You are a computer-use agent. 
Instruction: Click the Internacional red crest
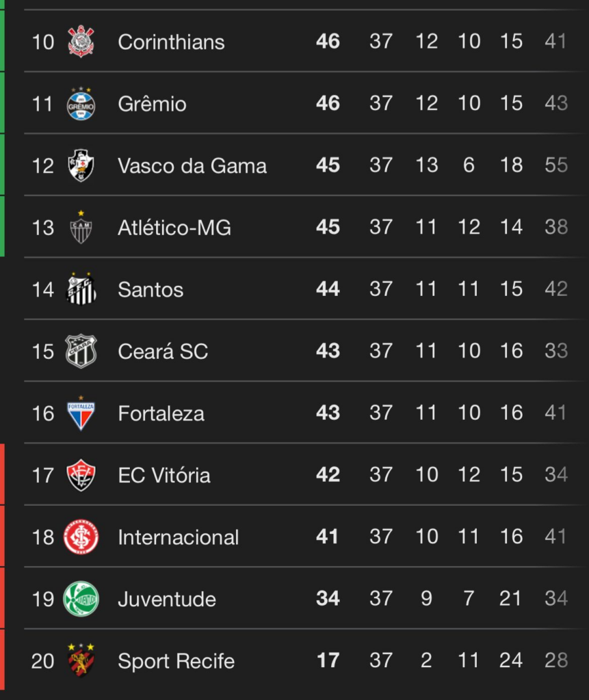81,537
